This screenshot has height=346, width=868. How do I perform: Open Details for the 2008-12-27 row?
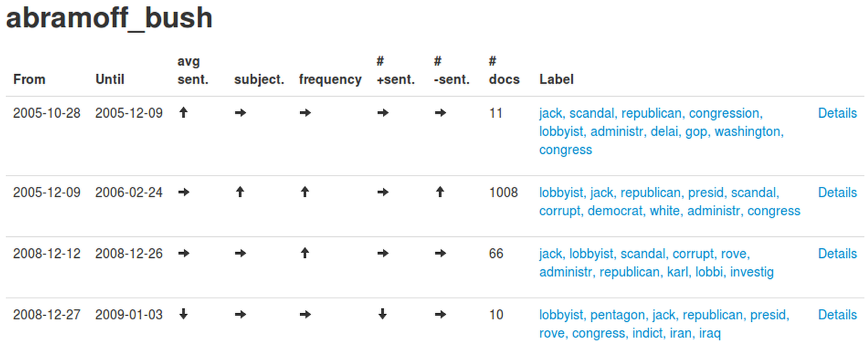coord(837,315)
